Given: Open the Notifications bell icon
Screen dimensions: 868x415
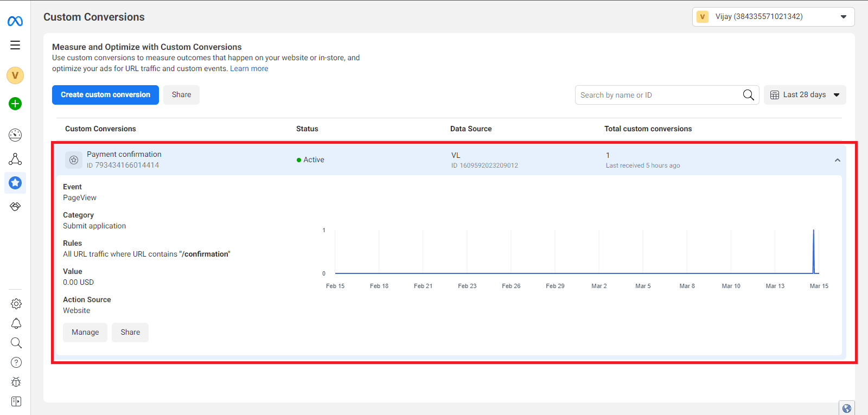Looking at the screenshot, I should pyautogui.click(x=16, y=323).
